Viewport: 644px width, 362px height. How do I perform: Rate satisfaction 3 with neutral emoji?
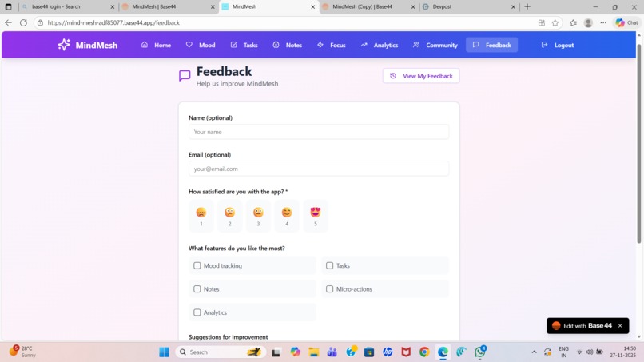[258, 216]
